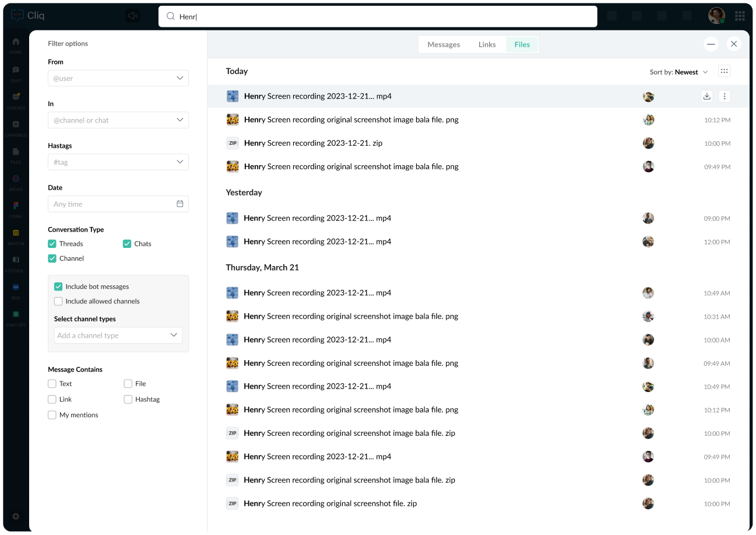Download the highlighted Henry mp4 file

(707, 96)
